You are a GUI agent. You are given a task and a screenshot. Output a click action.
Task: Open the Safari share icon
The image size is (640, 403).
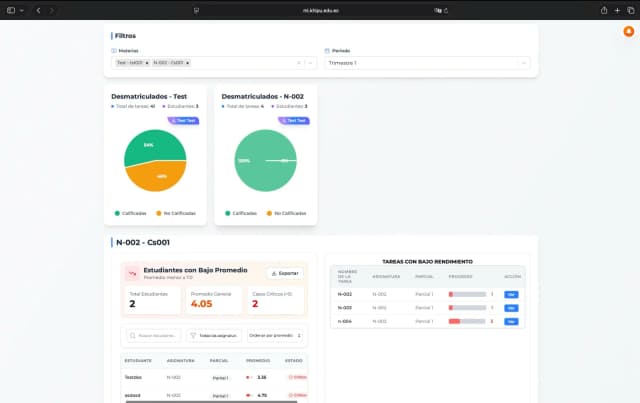[x=604, y=10]
